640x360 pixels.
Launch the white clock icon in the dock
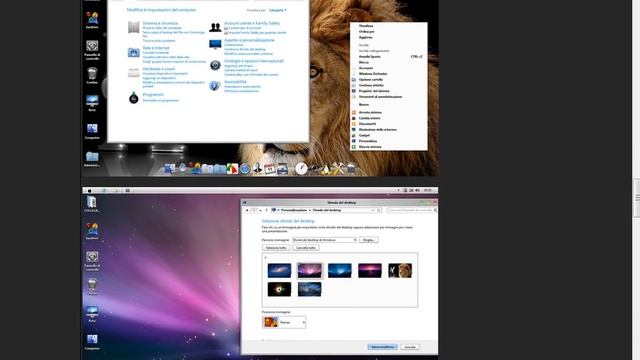pos(301,169)
